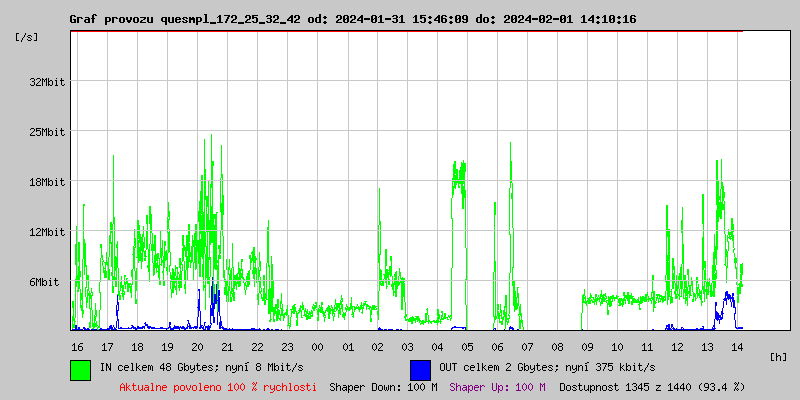Click the hour 00 marker on x-axis
The width and height of the screenshot is (800, 400).
[x=317, y=346]
